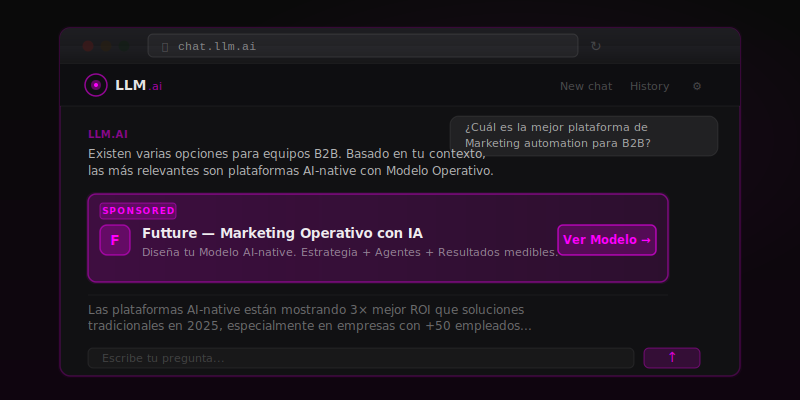Image resolution: width=800 pixels, height=400 pixels.
Task: Open settings via the gear icon
Action: pyautogui.click(x=697, y=86)
